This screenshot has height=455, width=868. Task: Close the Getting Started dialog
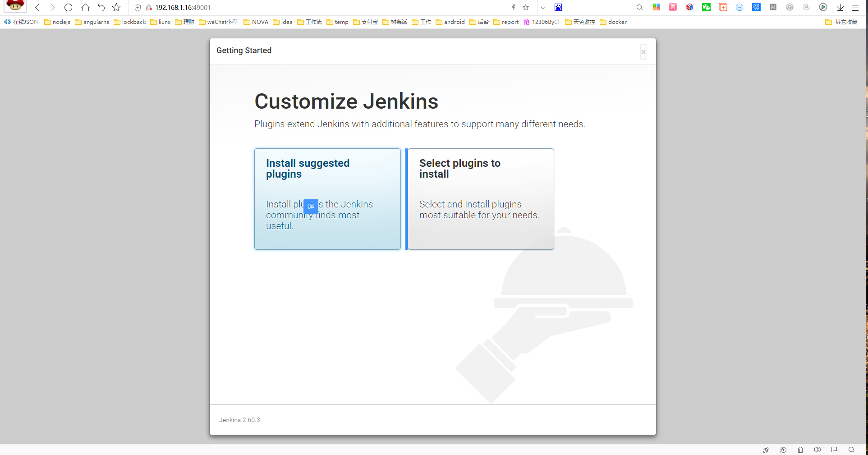coord(643,52)
